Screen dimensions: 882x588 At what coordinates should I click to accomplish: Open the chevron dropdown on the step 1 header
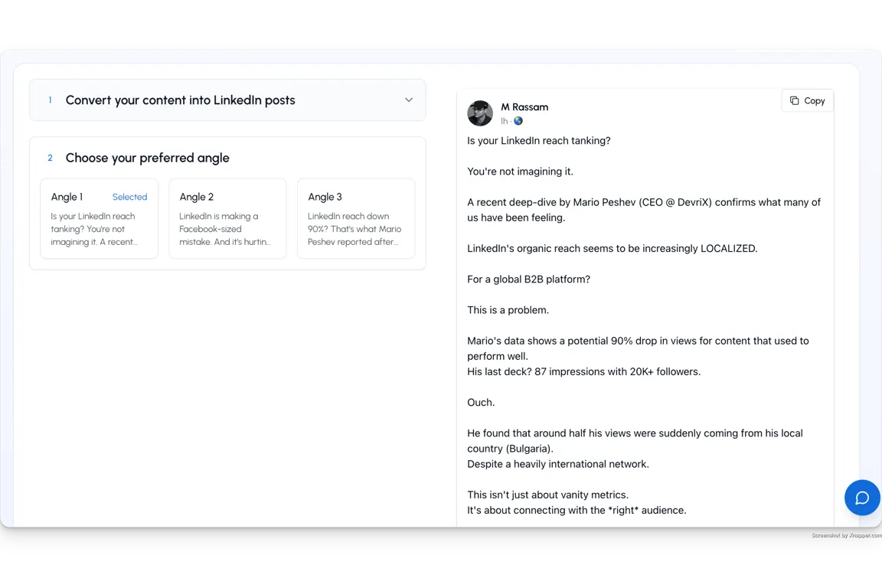pyautogui.click(x=410, y=100)
